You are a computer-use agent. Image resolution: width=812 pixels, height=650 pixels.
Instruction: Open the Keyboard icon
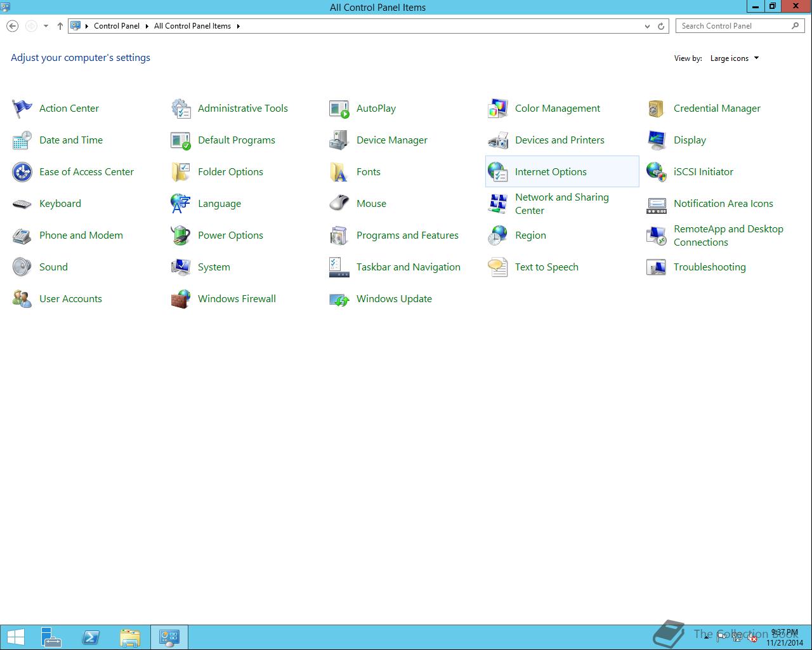(22, 204)
